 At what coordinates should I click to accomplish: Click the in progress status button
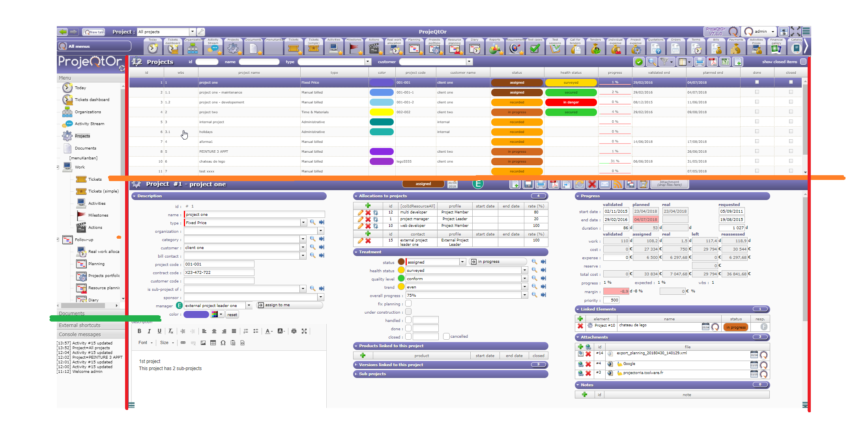[498, 262]
